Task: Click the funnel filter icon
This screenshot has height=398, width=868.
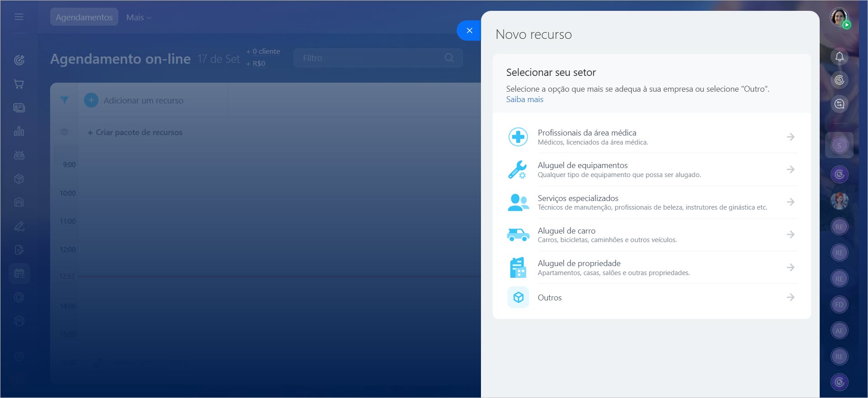Action: (x=65, y=100)
